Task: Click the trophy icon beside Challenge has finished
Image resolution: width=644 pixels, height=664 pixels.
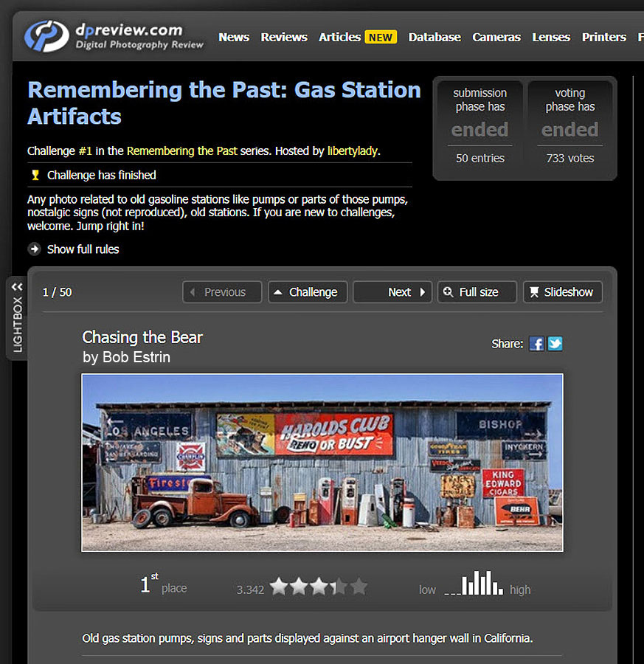Action: pos(35,175)
